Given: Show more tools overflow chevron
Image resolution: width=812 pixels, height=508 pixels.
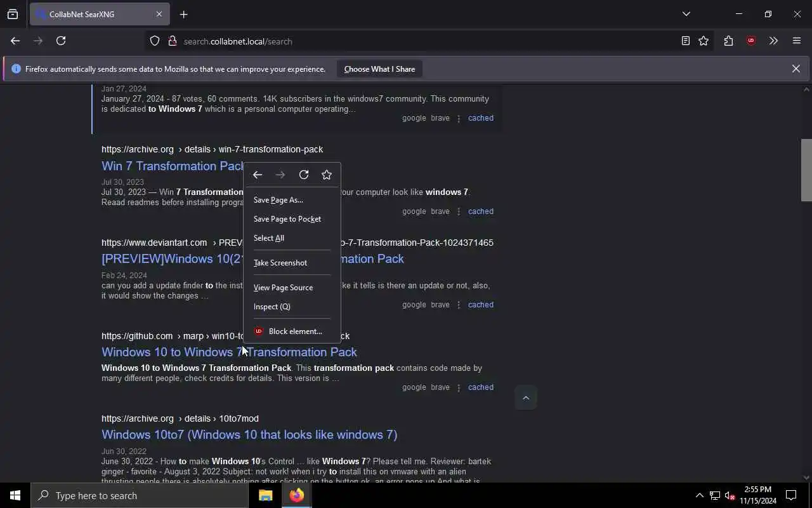Looking at the screenshot, I should [x=773, y=41].
